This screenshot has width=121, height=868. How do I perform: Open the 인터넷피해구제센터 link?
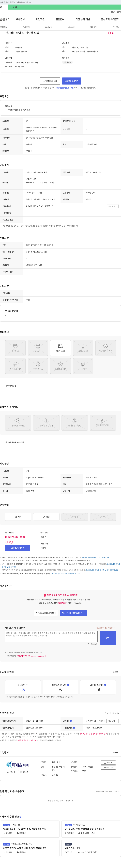32,656
